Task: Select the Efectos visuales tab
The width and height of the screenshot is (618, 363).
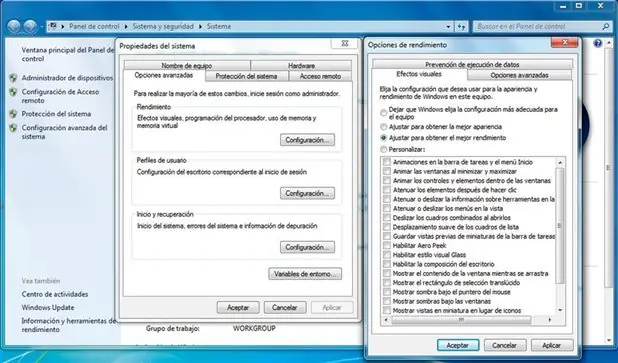Action: (419, 74)
